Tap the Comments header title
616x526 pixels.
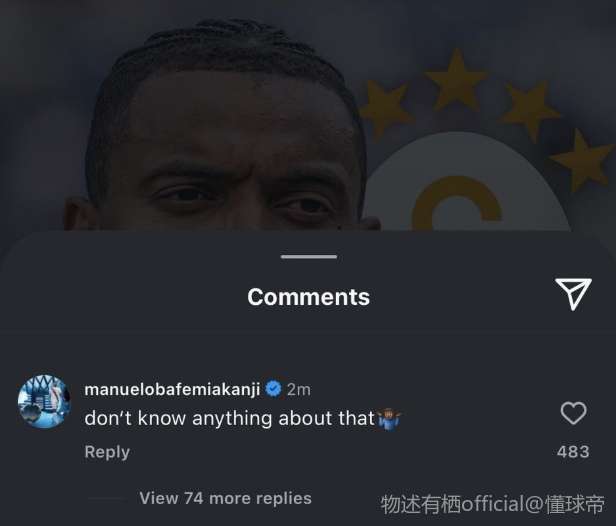tap(308, 297)
